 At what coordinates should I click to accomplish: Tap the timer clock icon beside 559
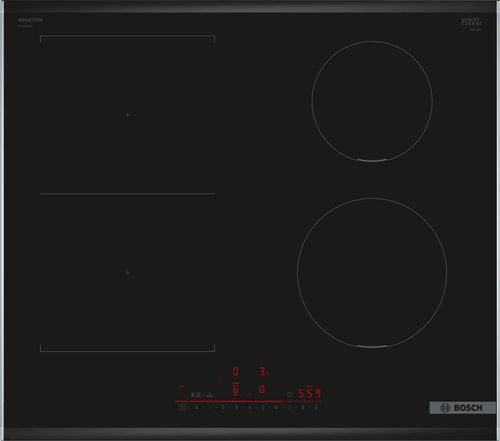(x=289, y=395)
